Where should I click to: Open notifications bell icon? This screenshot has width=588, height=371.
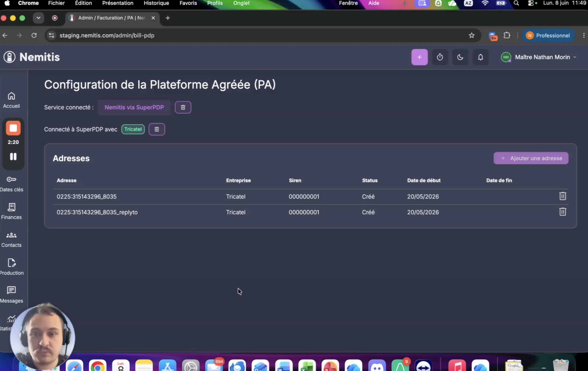(480, 57)
